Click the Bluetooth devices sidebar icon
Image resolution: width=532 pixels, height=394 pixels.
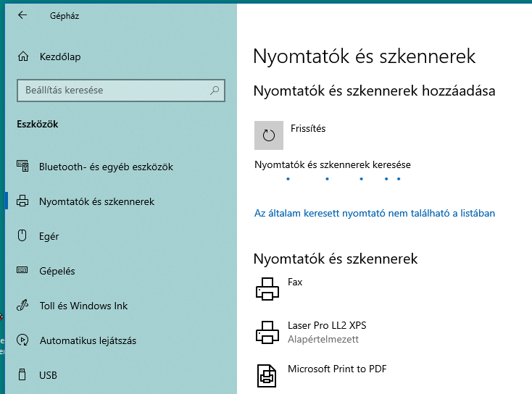tap(22, 166)
